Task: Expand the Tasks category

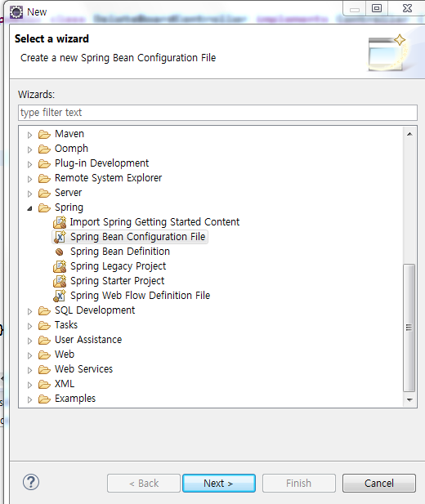Action: coord(29,326)
